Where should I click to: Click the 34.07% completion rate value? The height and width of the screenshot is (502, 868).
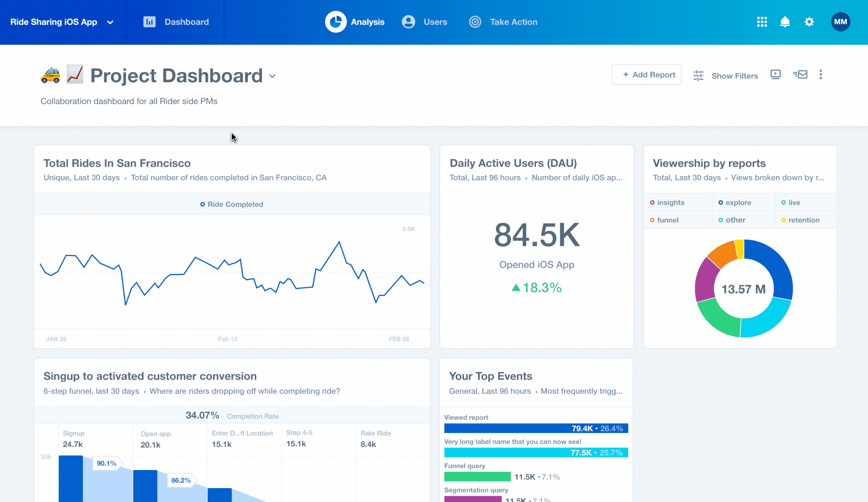coord(202,415)
